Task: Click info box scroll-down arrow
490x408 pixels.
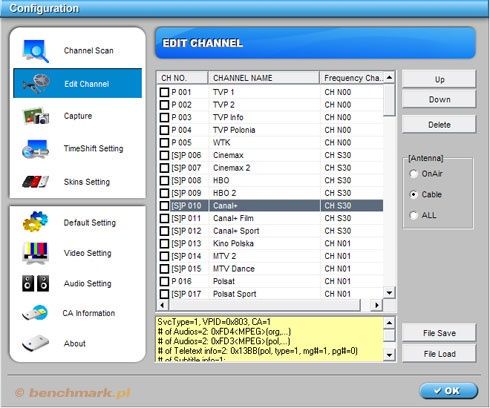Action: tap(389, 355)
